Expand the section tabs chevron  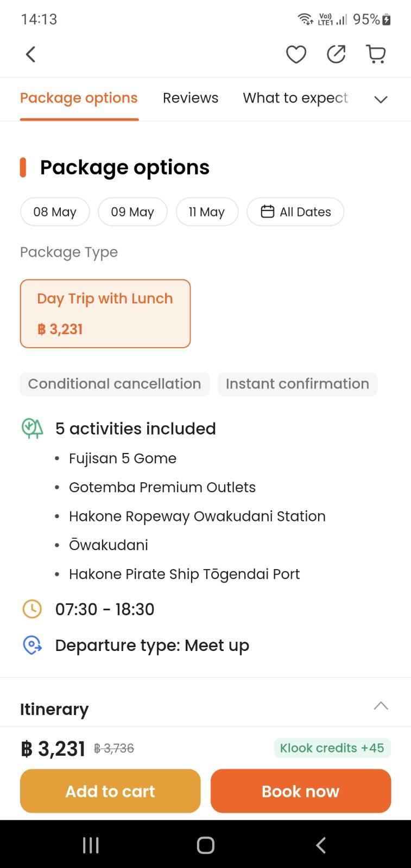click(381, 99)
